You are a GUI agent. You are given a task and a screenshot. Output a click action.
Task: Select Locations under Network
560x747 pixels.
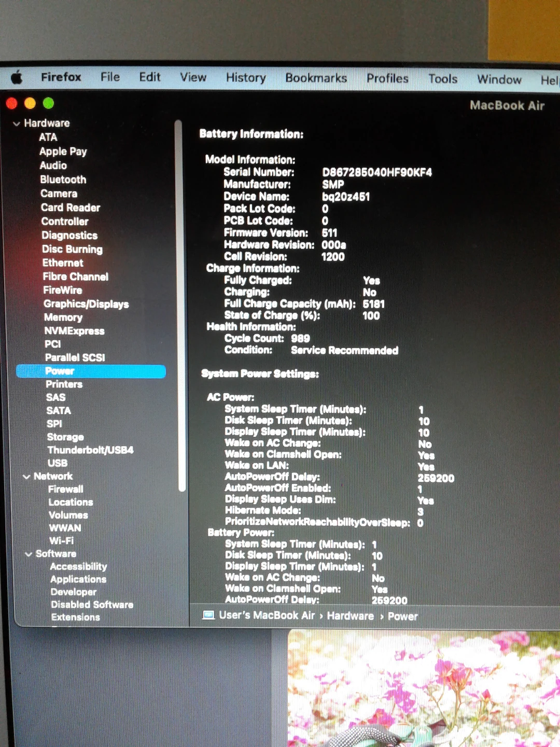tap(71, 502)
